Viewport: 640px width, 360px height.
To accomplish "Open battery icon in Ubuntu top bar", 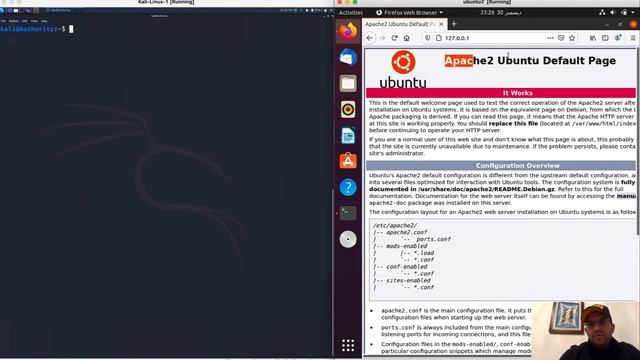I will [624, 13].
